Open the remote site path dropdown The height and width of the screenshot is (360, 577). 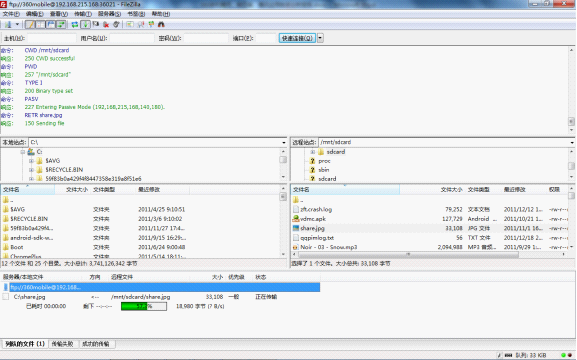(572, 142)
